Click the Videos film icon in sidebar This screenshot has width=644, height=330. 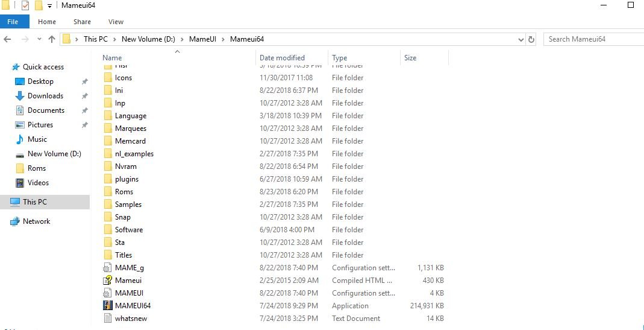coord(20,183)
